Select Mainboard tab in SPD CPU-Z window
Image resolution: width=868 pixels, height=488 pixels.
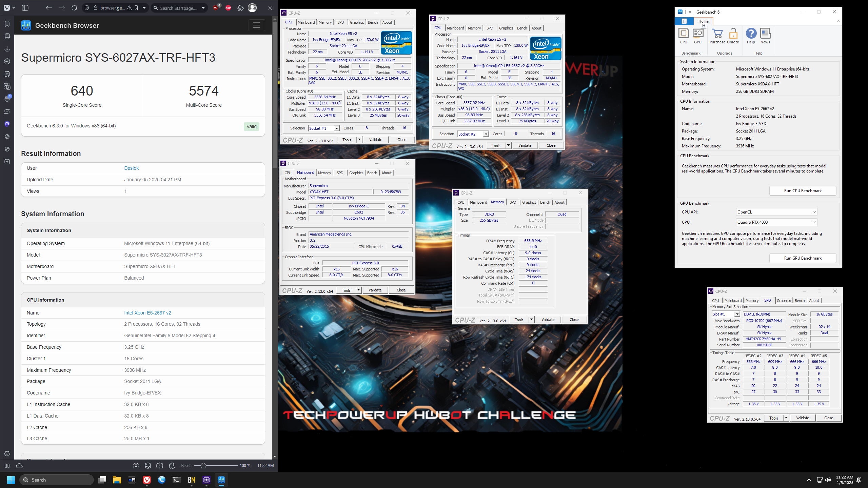tap(733, 301)
